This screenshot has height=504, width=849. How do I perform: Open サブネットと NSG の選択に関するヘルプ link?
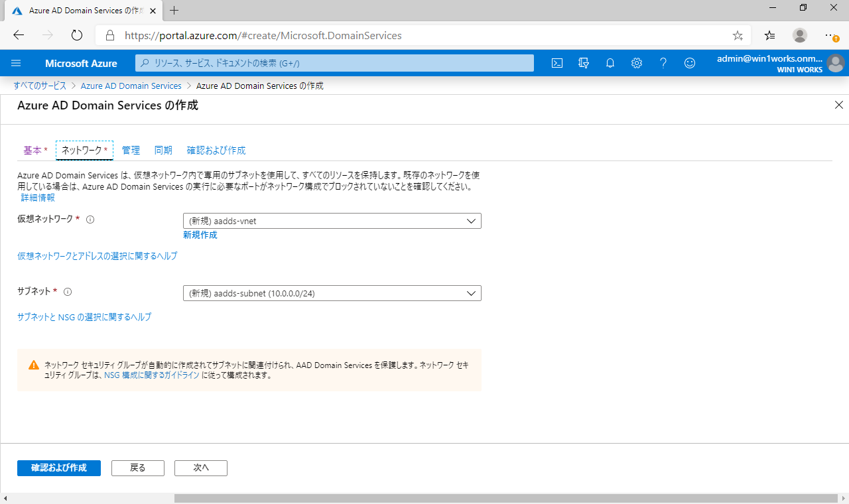tap(84, 317)
